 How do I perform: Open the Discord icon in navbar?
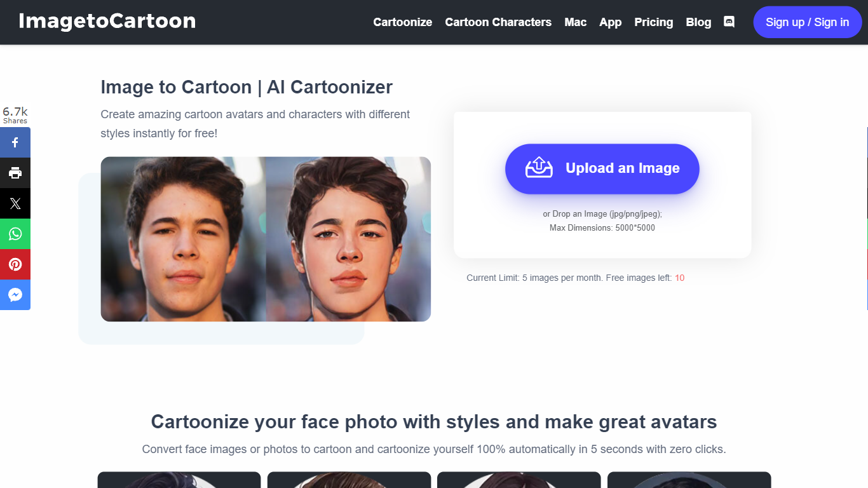[x=729, y=22]
